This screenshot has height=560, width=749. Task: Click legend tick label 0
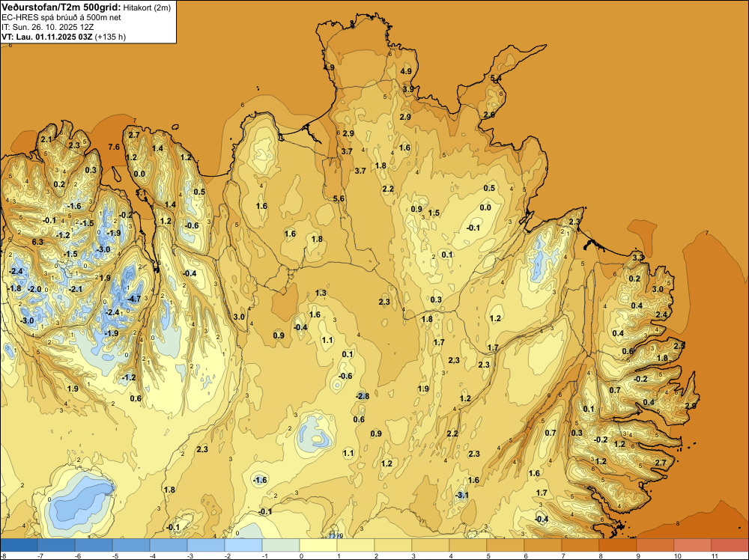pyautogui.click(x=300, y=556)
